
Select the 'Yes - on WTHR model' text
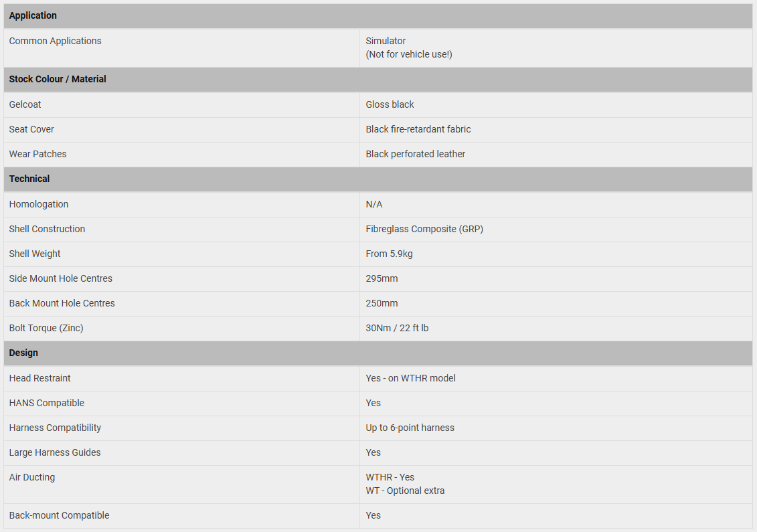tap(410, 378)
